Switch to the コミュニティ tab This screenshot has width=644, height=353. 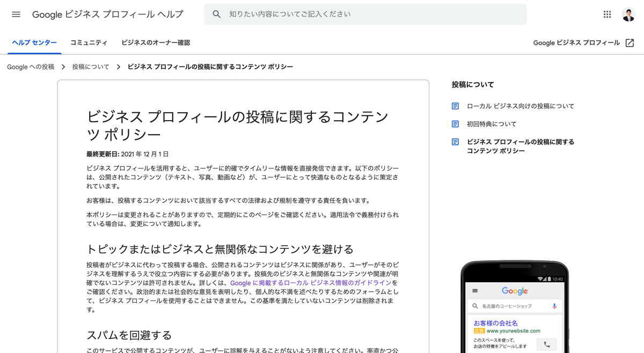(89, 43)
